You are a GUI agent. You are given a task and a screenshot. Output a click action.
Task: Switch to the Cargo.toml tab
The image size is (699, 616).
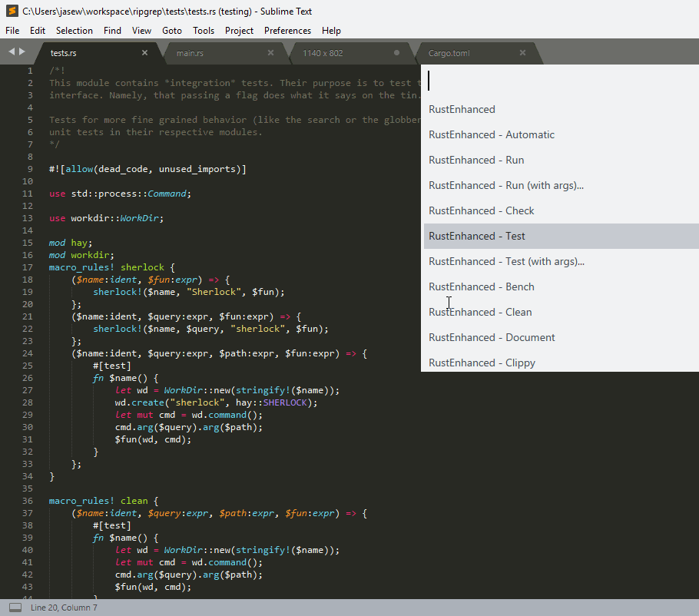[x=461, y=54]
